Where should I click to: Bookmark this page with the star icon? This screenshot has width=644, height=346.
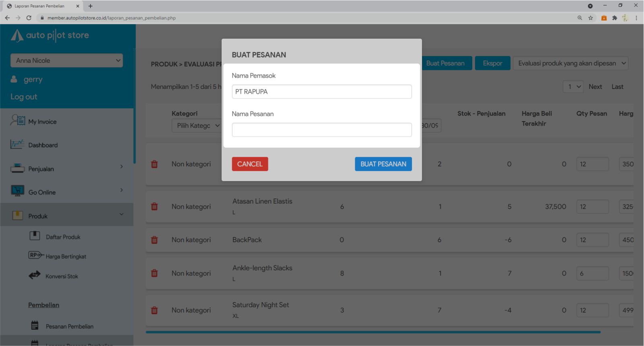click(x=591, y=18)
